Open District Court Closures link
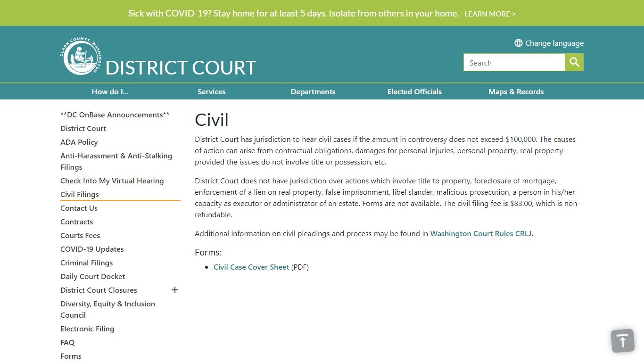Screen dimensions: 644x362 click(99, 290)
